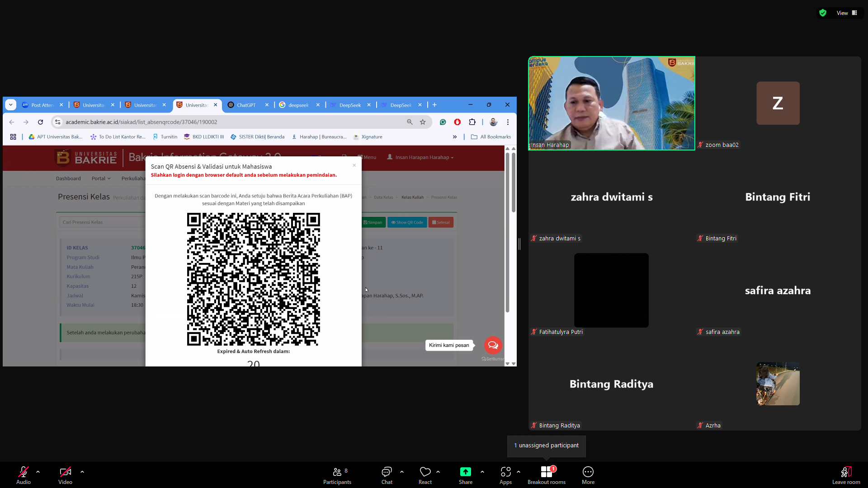Click the green security shield icon
Screen dimensions: 868x488
click(x=823, y=13)
